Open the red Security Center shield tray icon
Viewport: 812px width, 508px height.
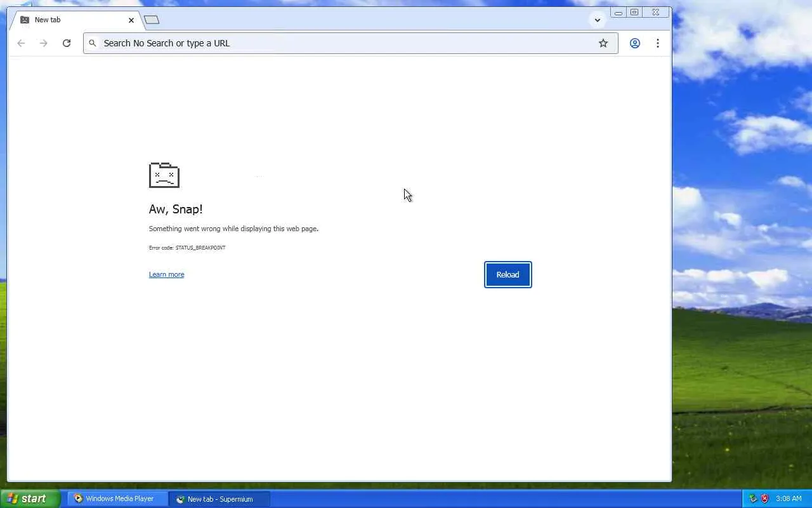pyautogui.click(x=764, y=499)
